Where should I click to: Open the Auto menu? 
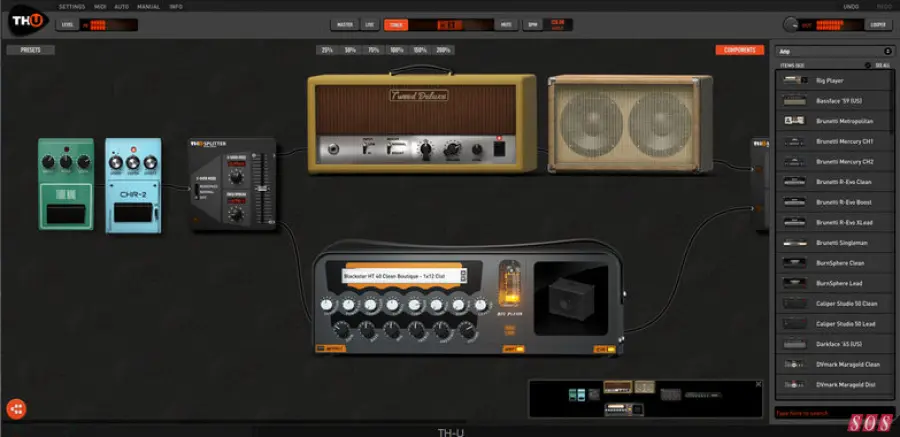pos(121,7)
